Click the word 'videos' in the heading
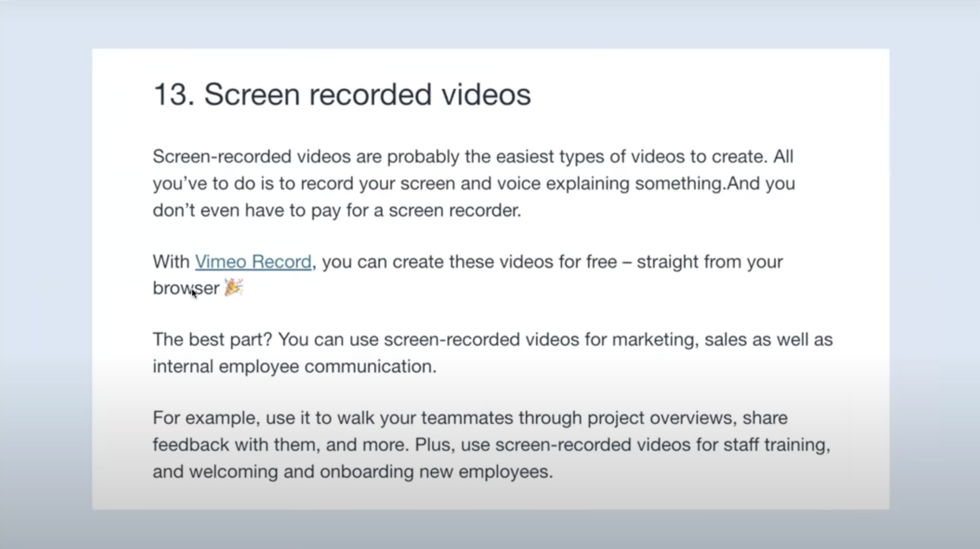Viewport: 980px width, 549px height. (486, 94)
